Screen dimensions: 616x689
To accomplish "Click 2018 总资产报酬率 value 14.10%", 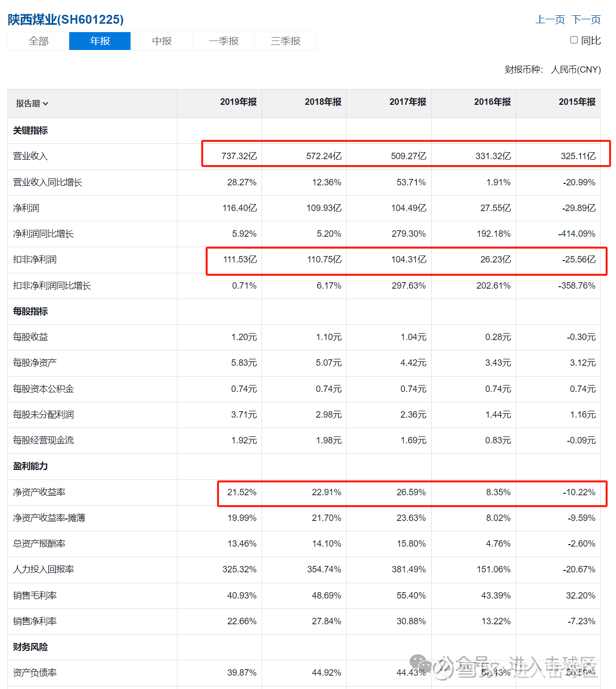I will point(326,544).
